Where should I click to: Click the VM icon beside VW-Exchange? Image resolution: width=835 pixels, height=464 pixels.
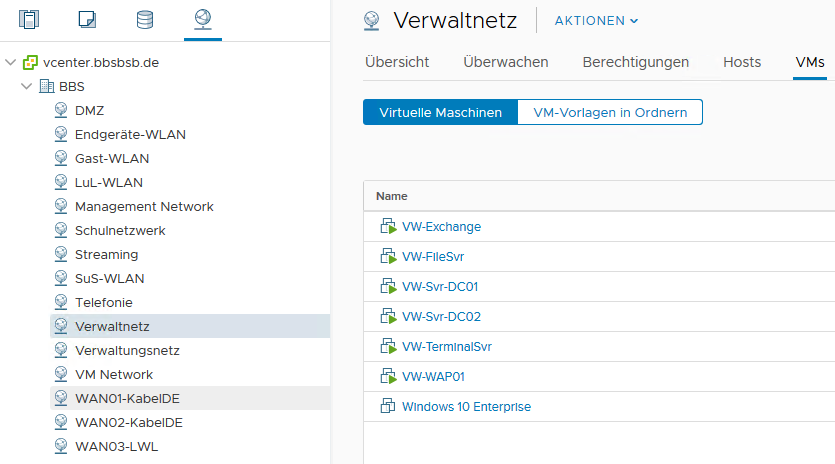coord(388,226)
